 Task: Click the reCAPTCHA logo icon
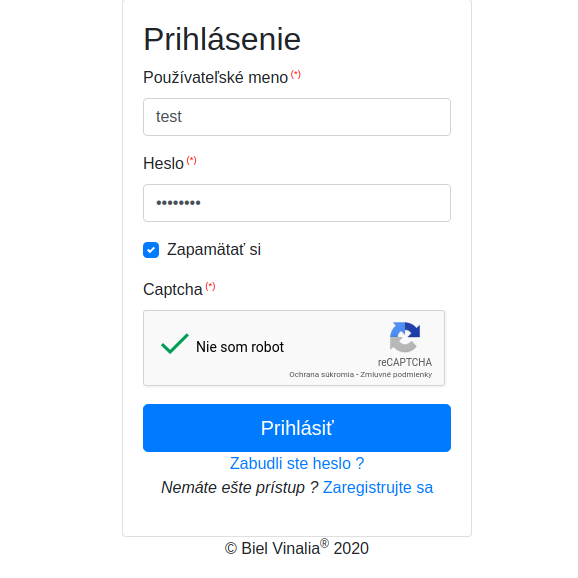pos(405,337)
